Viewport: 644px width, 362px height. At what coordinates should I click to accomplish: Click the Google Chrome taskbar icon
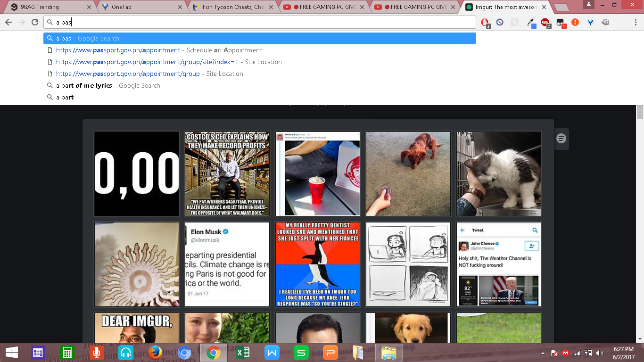click(214, 353)
